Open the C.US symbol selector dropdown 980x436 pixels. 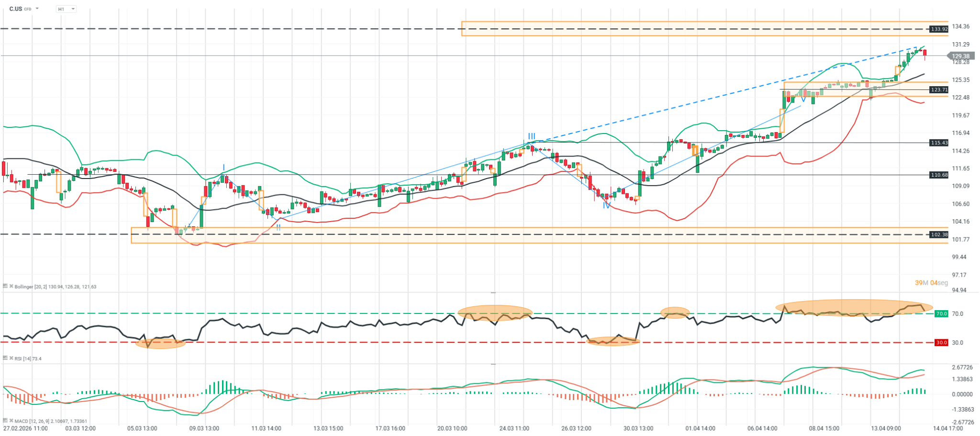click(x=37, y=9)
